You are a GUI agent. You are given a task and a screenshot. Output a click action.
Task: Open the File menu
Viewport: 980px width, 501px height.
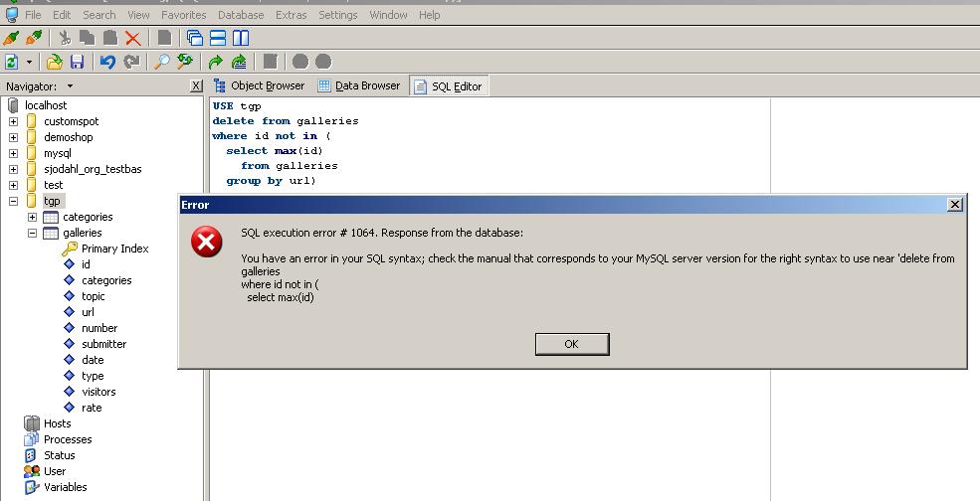[33, 14]
